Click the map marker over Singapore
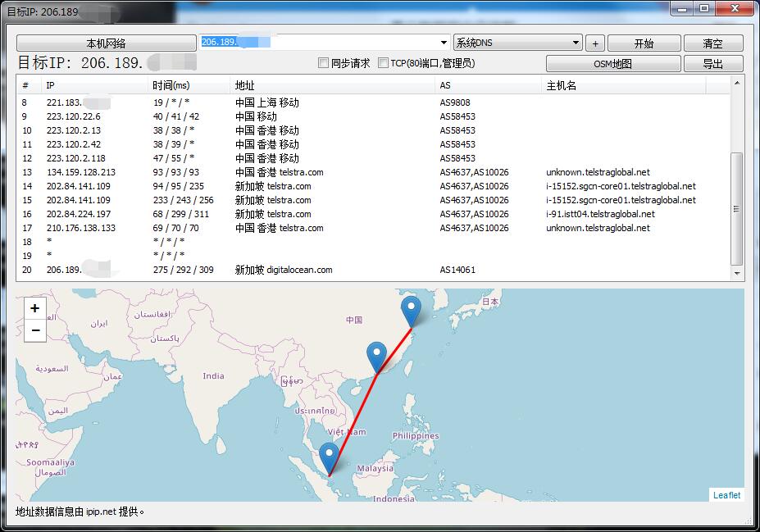 point(329,458)
